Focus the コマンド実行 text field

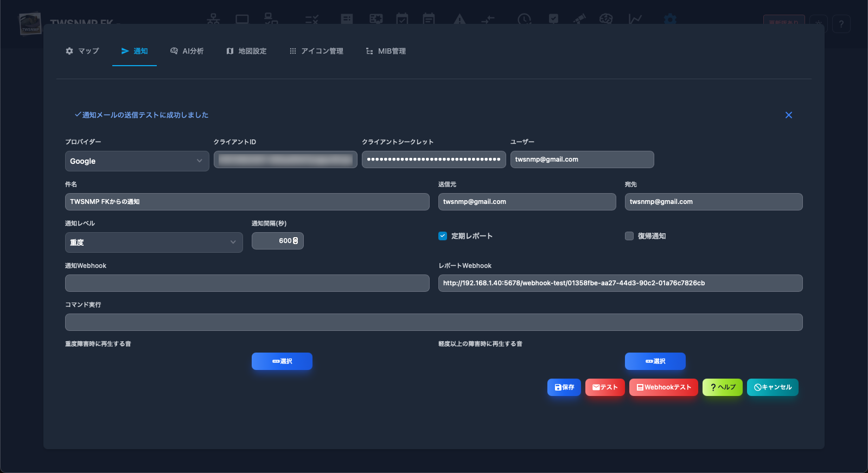pos(433,322)
